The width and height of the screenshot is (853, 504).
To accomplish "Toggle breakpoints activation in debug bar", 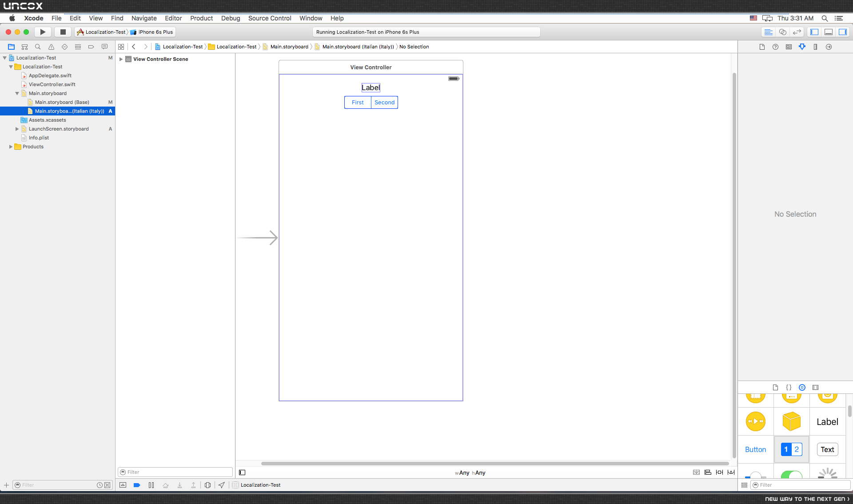I will tap(137, 485).
